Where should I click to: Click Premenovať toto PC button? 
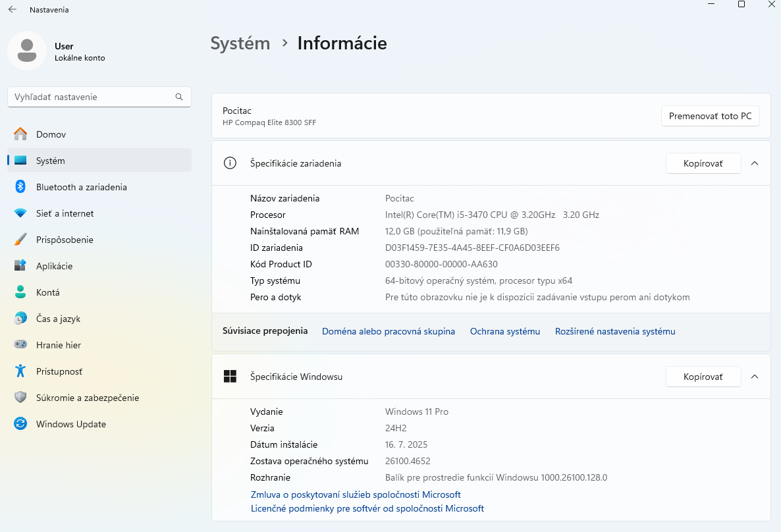[x=710, y=116]
